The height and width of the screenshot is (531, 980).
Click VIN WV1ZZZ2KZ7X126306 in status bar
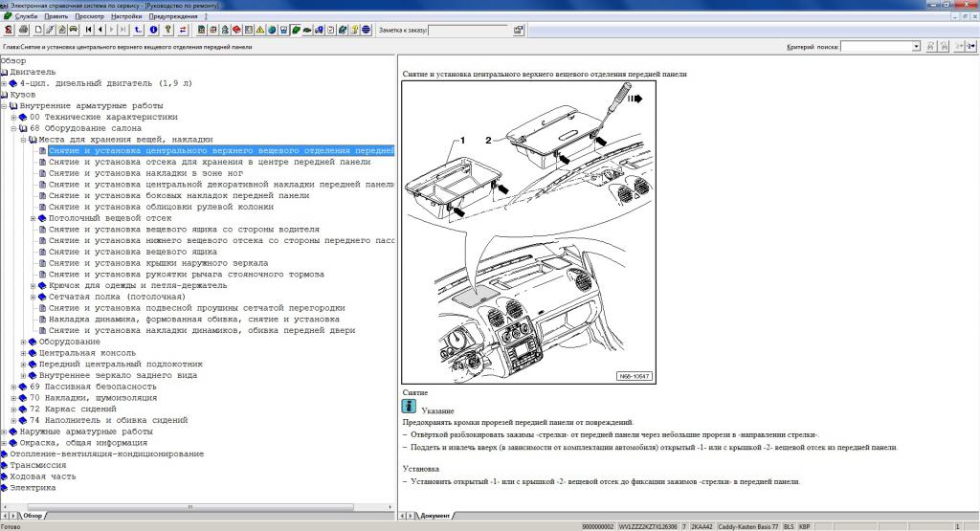(648, 526)
